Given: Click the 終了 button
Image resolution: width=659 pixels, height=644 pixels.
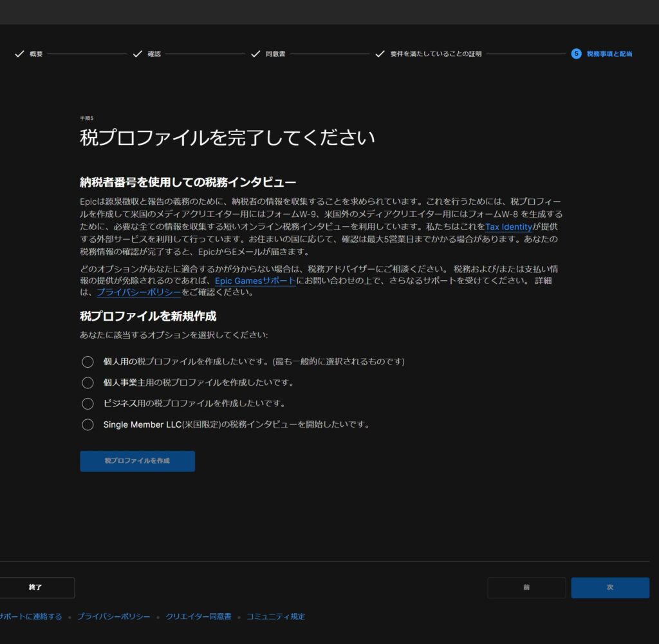Looking at the screenshot, I should click(x=36, y=587).
